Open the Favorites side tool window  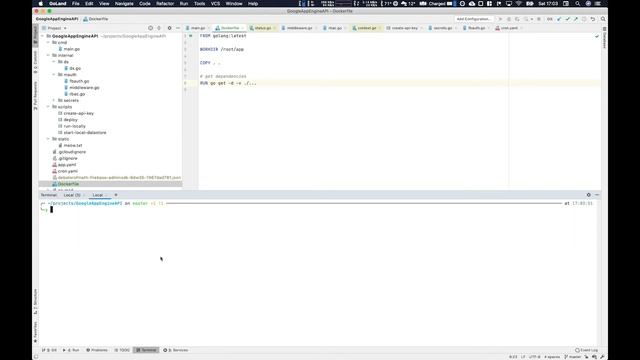coord(36,332)
